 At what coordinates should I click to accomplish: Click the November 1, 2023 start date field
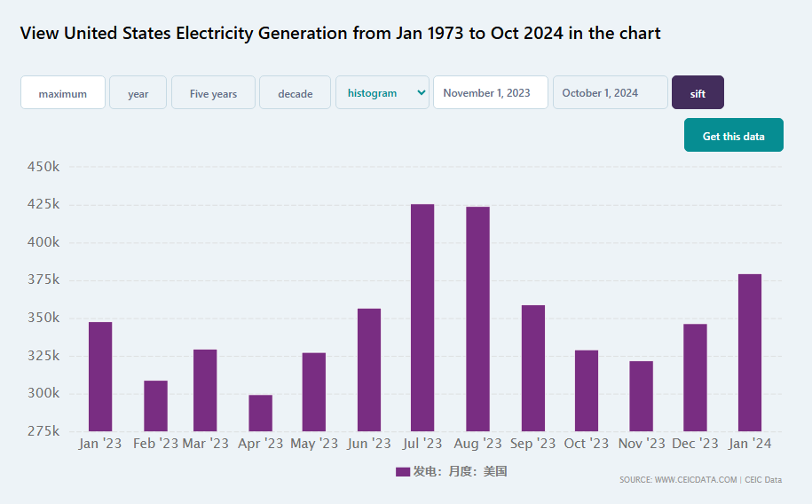(490, 93)
